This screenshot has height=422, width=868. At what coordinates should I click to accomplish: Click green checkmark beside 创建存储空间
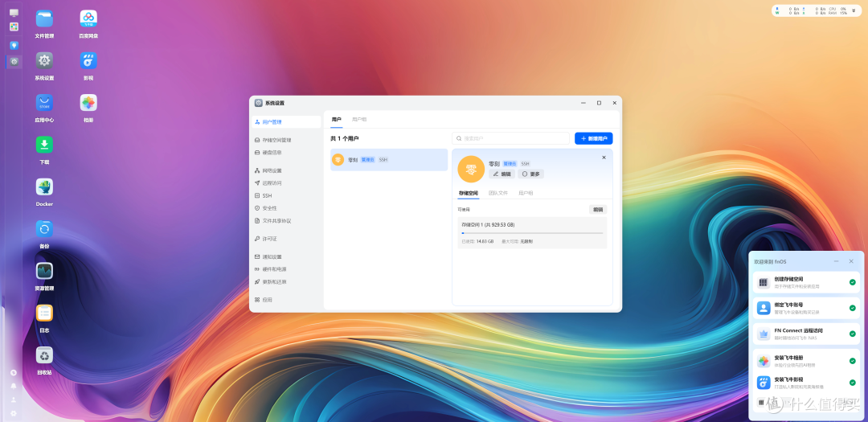(853, 282)
